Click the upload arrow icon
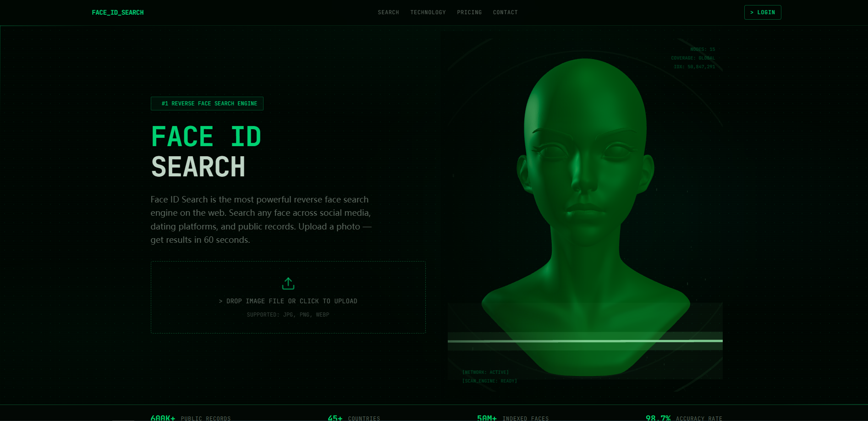 pyautogui.click(x=288, y=284)
